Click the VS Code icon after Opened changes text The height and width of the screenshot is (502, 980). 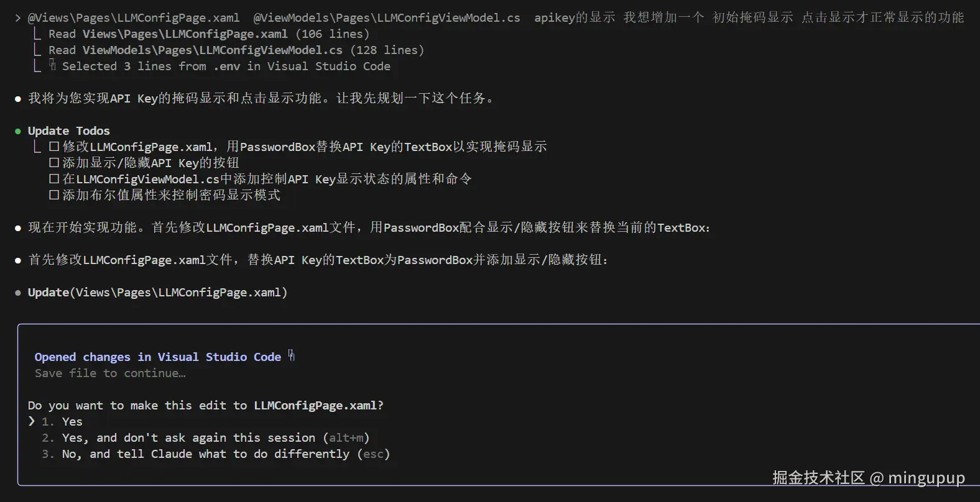(x=291, y=356)
